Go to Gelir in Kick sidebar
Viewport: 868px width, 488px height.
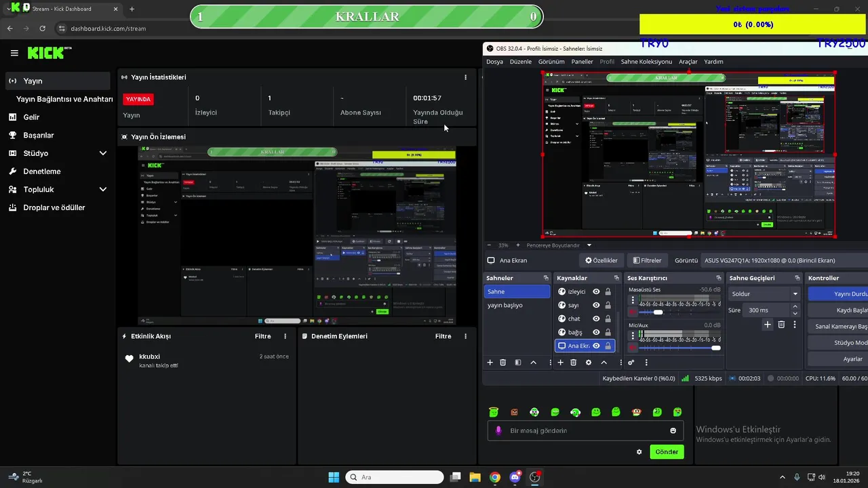click(x=31, y=117)
